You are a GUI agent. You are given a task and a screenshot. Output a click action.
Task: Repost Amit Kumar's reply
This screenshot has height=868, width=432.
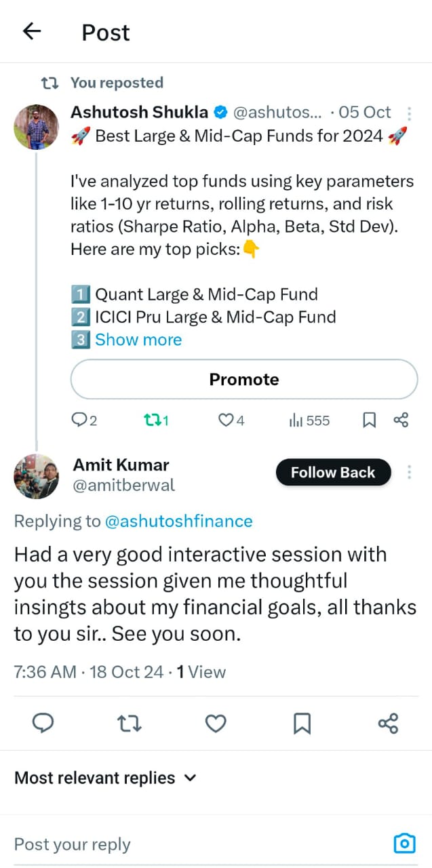point(130,724)
